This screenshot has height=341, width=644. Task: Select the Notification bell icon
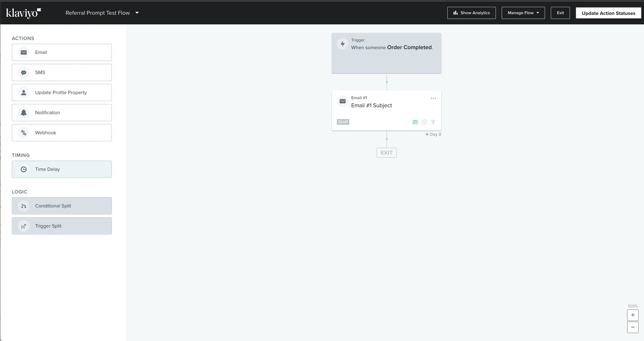(x=24, y=113)
